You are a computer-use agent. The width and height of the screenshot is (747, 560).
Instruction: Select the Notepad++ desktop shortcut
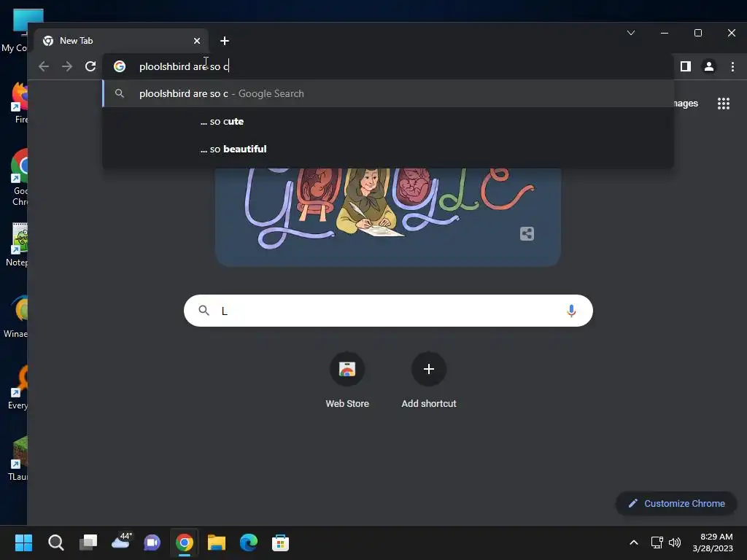tap(18, 245)
